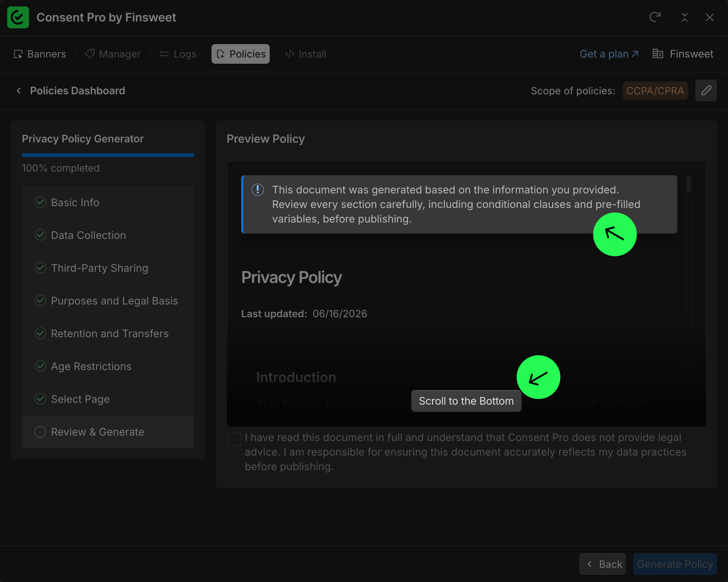
Task: Go back via Policies Dashboard chevron
Action: click(x=19, y=91)
